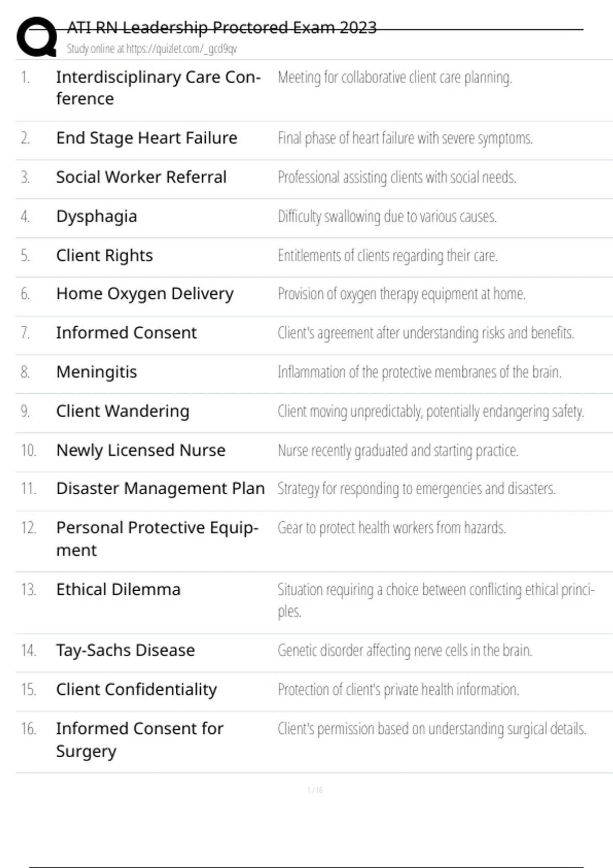Select the term Interdisciplinary Care Conference
Viewport: 613px width, 868px height.
click(158, 87)
